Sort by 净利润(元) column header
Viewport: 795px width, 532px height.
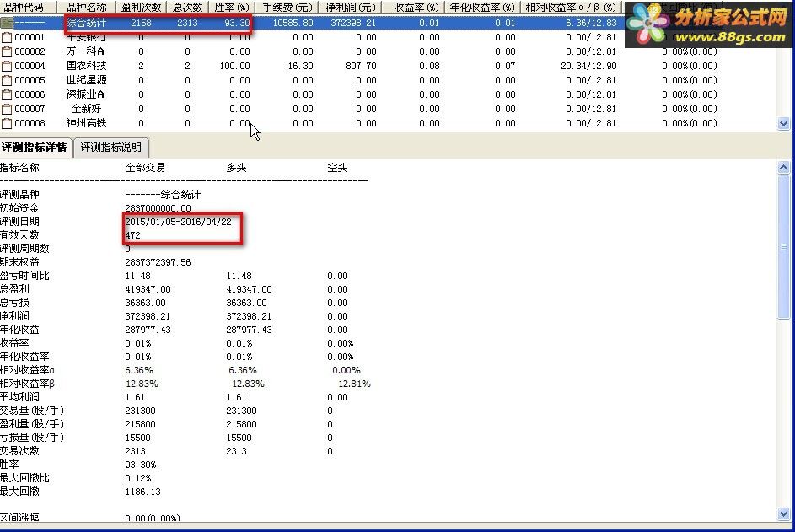click(351, 7)
